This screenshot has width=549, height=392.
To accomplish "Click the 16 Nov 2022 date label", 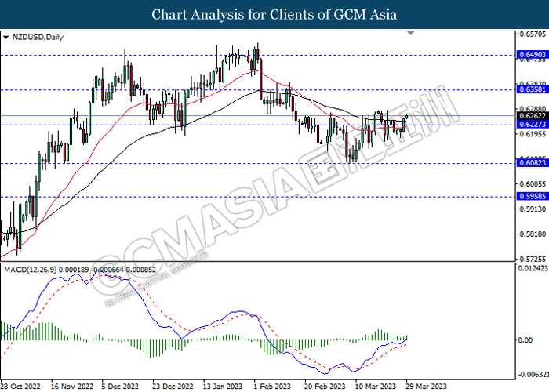I will click(x=72, y=386).
